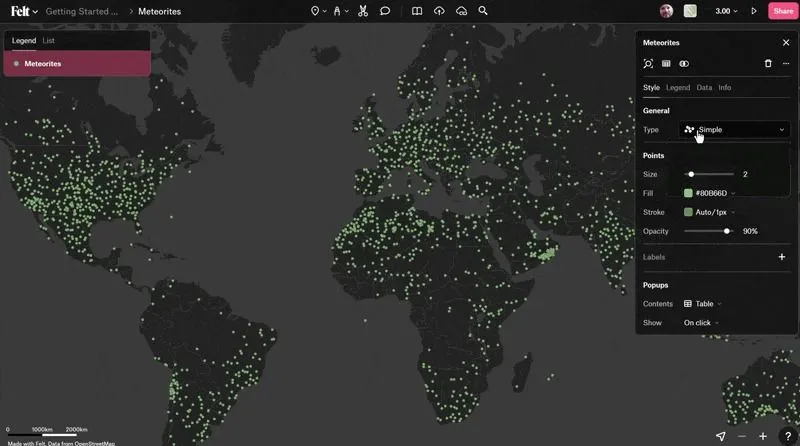Click the Meteorites map title

click(x=159, y=11)
